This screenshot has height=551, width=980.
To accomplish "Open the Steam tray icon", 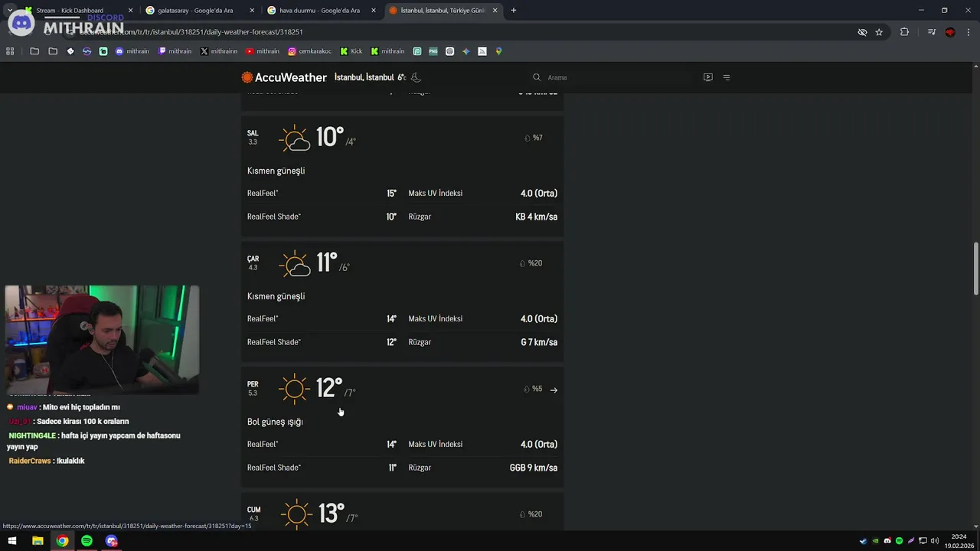I will click(x=864, y=541).
